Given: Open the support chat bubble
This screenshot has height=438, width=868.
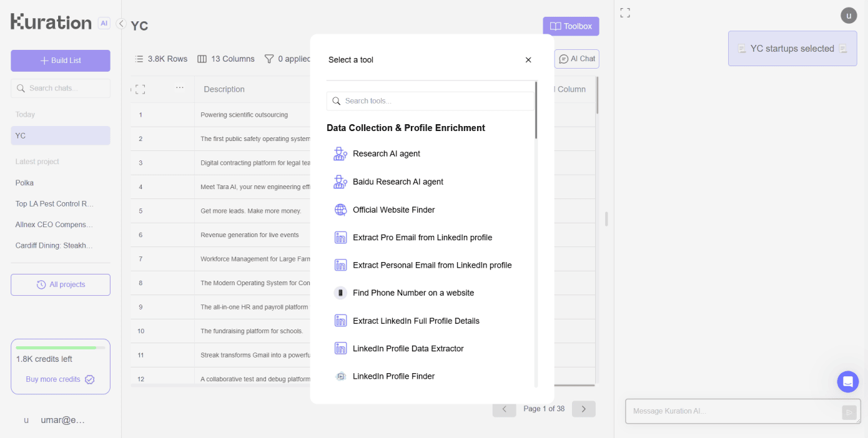Looking at the screenshot, I should click(x=848, y=382).
